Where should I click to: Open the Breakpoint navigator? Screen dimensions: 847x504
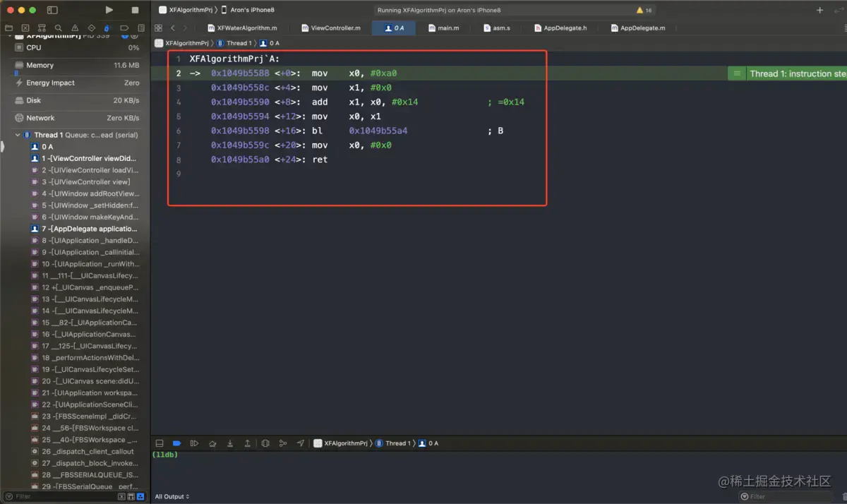(124, 28)
